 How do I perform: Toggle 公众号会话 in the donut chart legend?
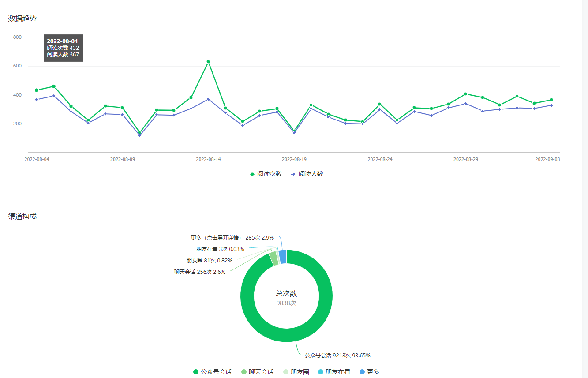click(x=212, y=372)
